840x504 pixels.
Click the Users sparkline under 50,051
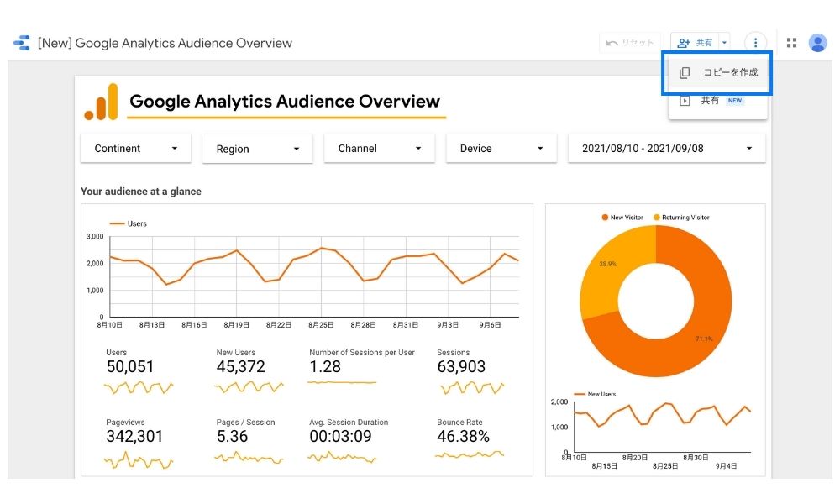pyautogui.click(x=139, y=387)
